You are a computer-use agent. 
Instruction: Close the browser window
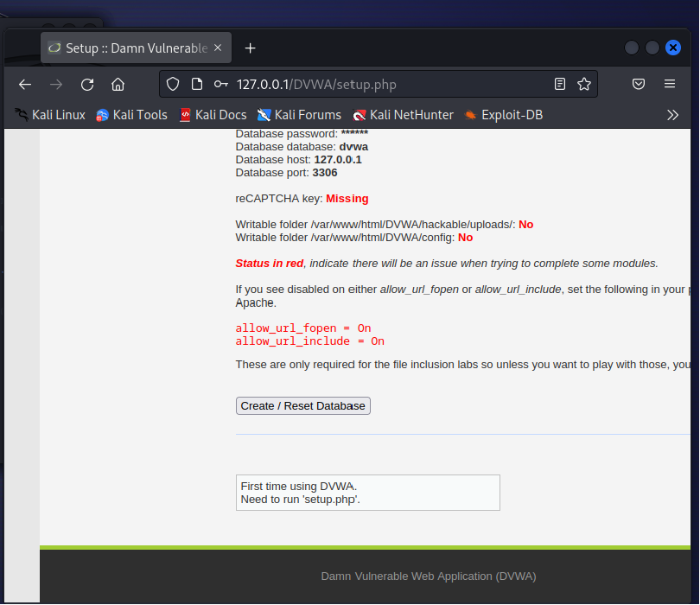tap(673, 48)
